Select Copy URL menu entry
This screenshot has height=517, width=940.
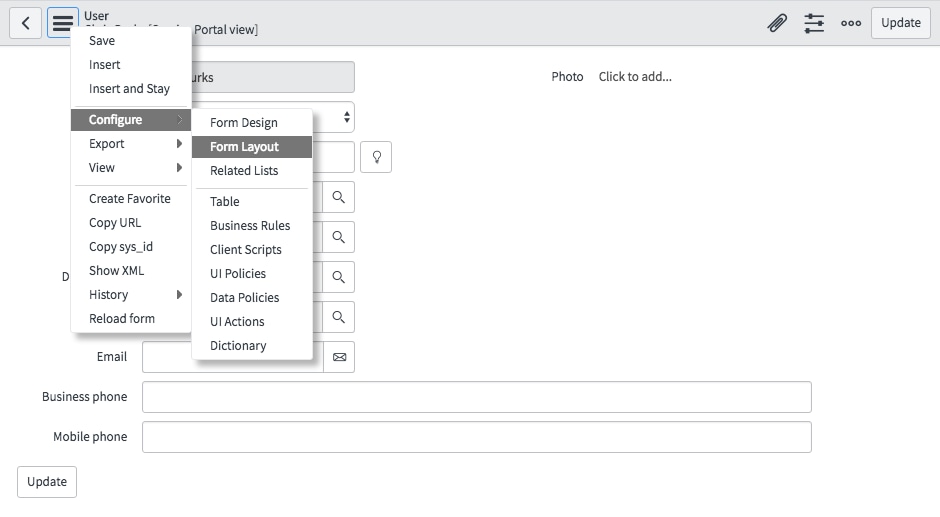coord(131,223)
